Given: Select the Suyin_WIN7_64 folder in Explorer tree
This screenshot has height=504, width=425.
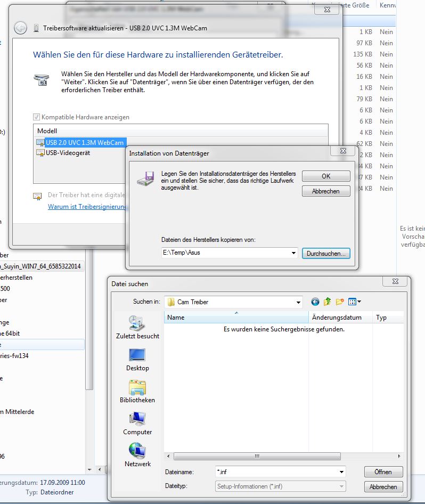Looking at the screenshot, I should 41,266.
